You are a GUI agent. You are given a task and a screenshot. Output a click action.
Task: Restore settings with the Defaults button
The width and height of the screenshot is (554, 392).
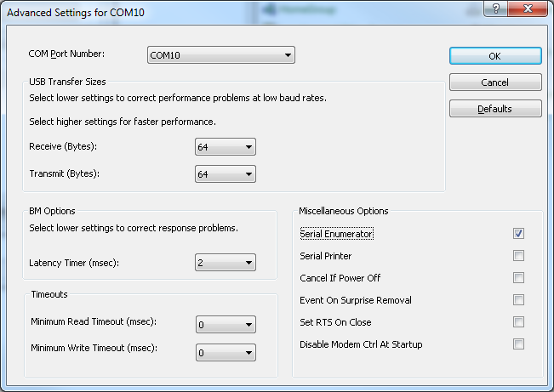coord(495,109)
